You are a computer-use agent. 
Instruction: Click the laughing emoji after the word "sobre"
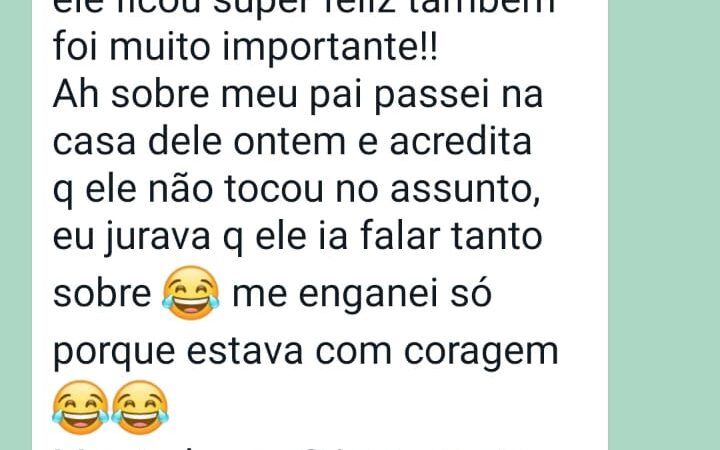(x=191, y=293)
